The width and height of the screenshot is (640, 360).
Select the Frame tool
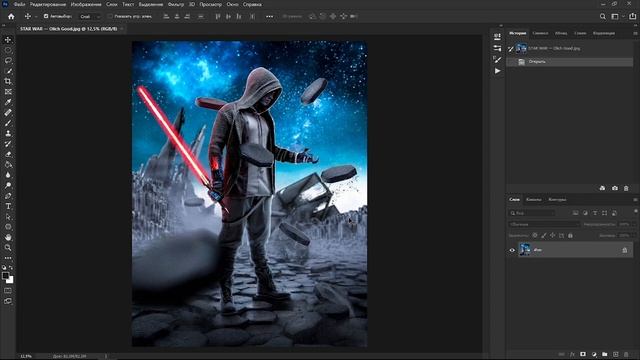pos(8,92)
